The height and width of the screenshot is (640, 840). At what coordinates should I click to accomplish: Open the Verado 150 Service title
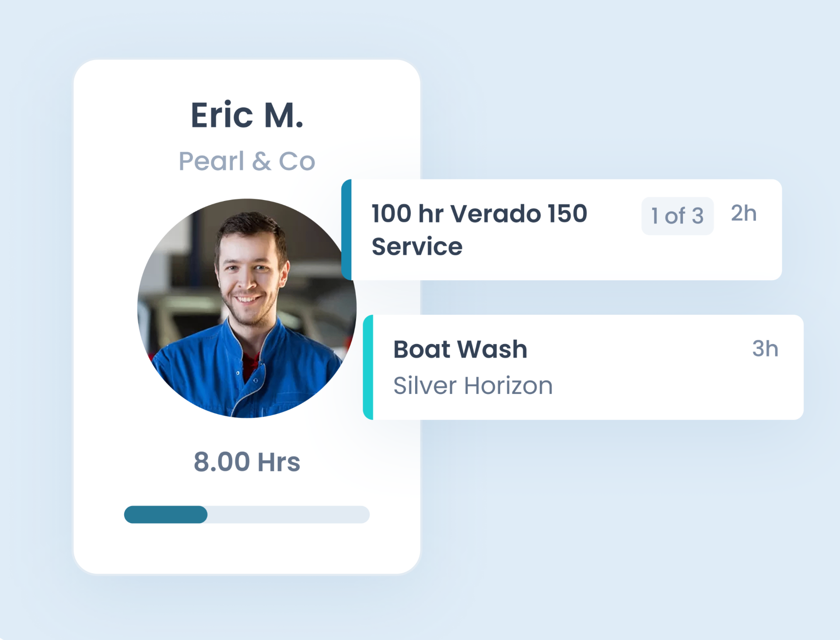tap(479, 230)
